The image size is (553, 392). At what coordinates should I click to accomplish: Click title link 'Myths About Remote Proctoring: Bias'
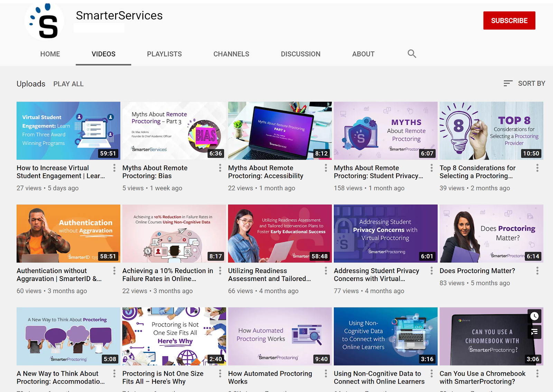[155, 172]
